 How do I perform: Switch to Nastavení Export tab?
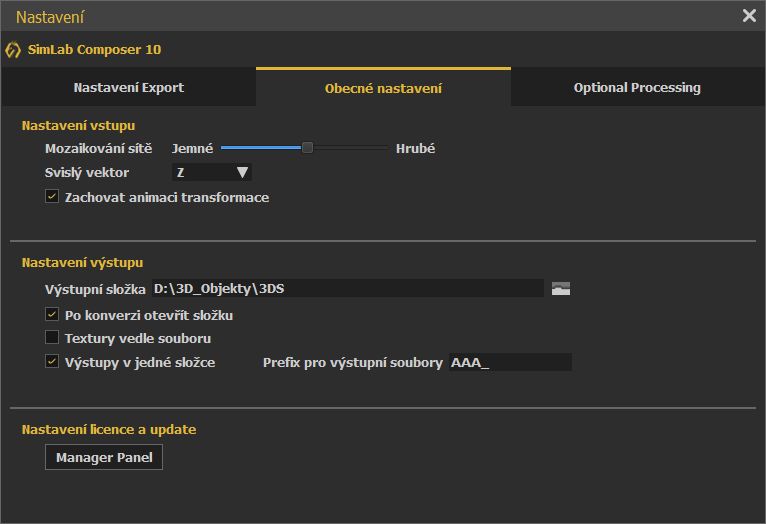128,87
